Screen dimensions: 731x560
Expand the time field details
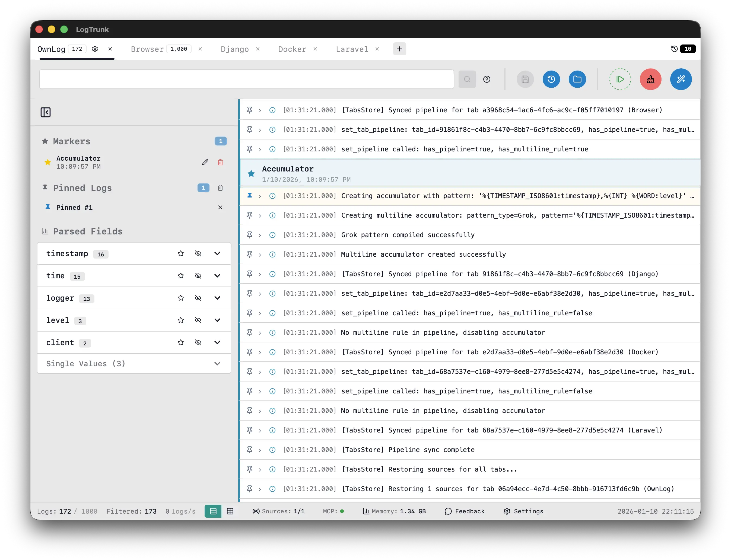click(217, 276)
